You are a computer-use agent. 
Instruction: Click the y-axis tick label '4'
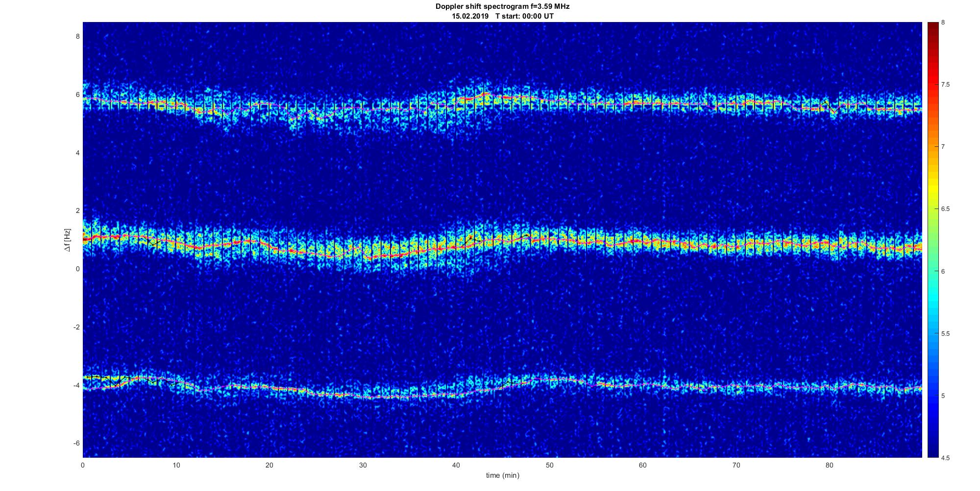(77, 153)
